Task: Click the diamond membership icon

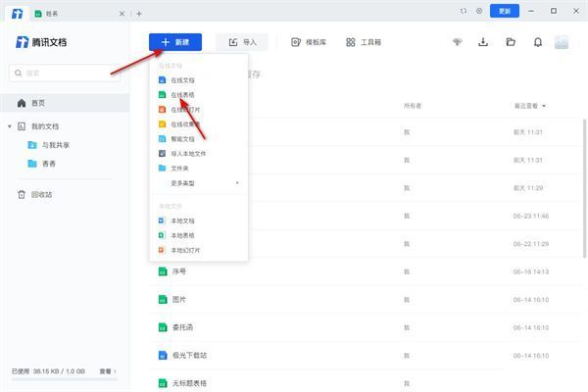Action: click(x=457, y=42)
